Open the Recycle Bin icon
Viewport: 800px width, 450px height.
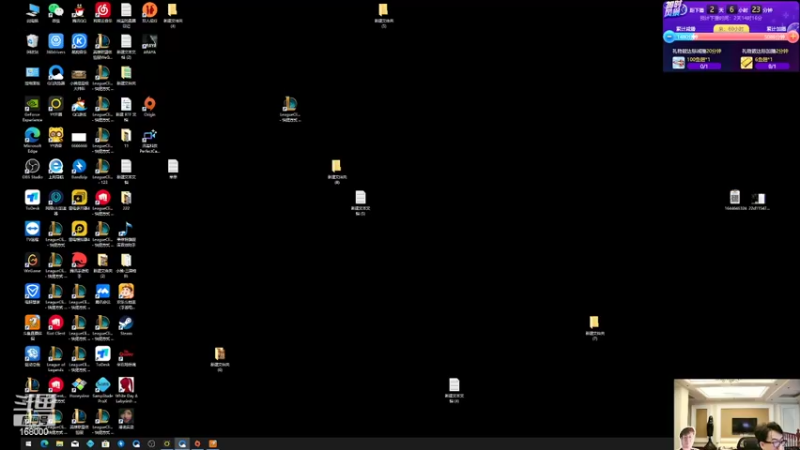[32, 43]
